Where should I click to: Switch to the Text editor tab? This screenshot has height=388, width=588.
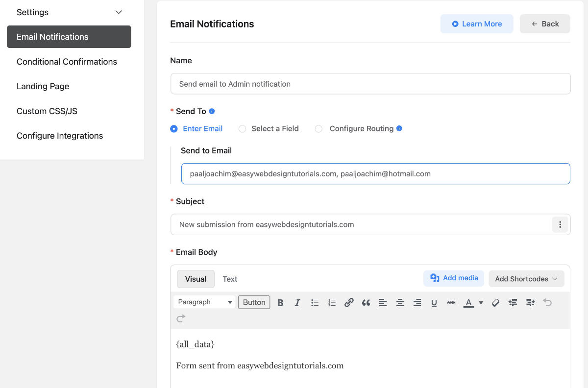tap(230, 279)
